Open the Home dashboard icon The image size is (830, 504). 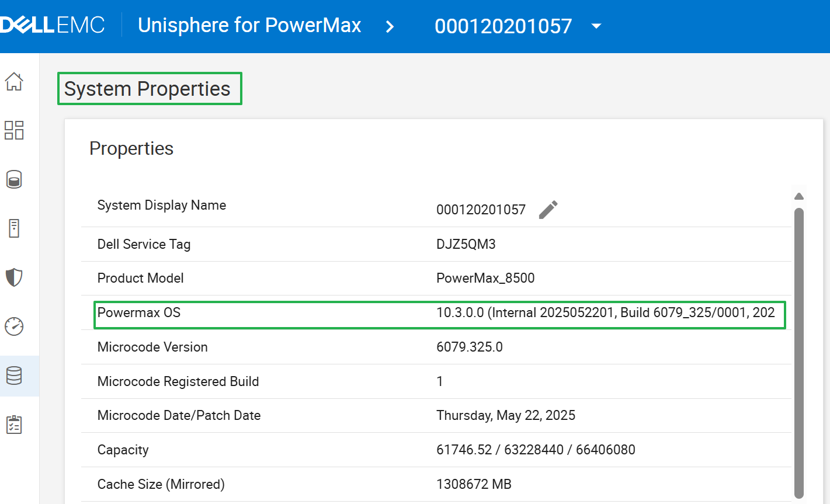tap(15, 82)
